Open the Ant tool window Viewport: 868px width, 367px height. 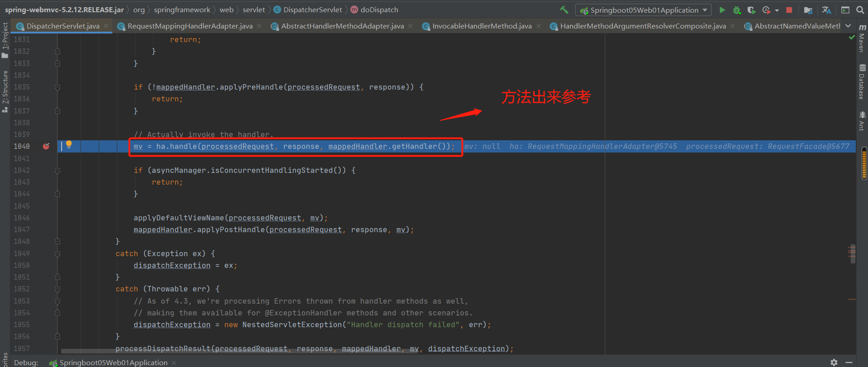pos(862,121)
